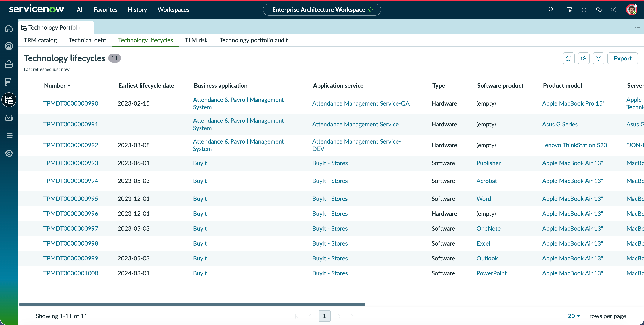This screenshot has height=325, width=644.
Task: Favorite the Enterprise Architecture Workspace star
Action: pos(371,10)
